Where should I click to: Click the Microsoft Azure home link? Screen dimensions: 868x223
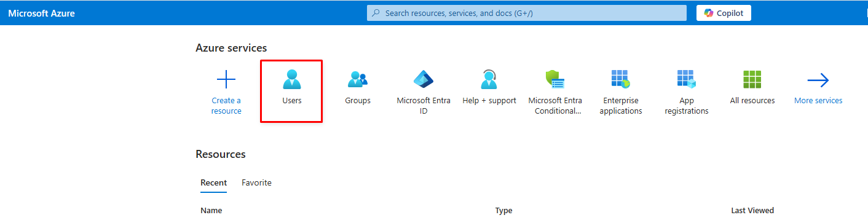[x=41, y=13]
